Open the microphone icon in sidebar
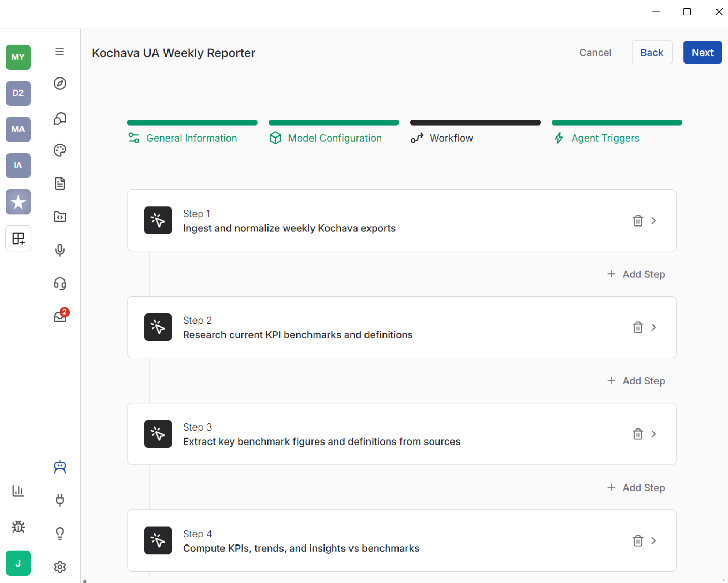Image resolution: width=728 pixels, height=583 pixels. click(60, 250)
